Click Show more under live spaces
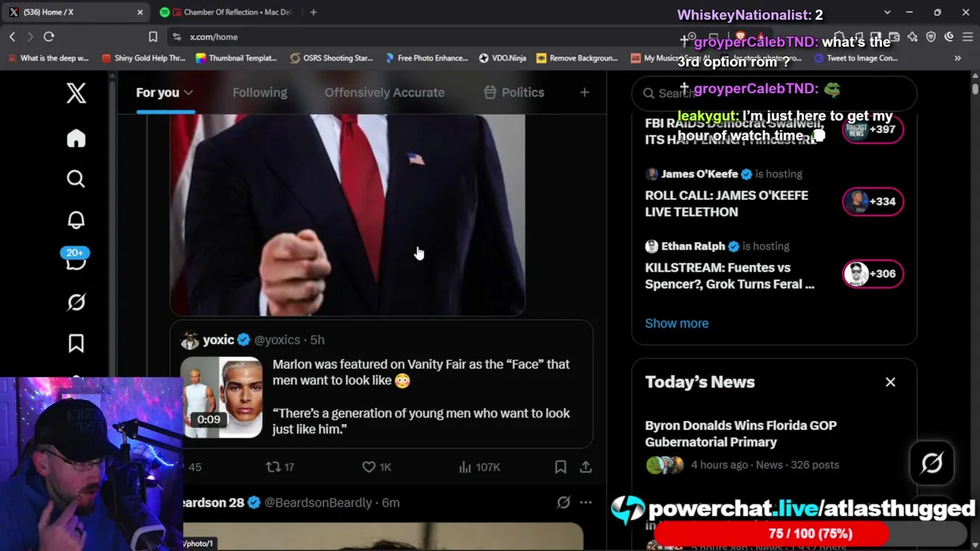Screen dimensions: 980x551 (677, 323)
